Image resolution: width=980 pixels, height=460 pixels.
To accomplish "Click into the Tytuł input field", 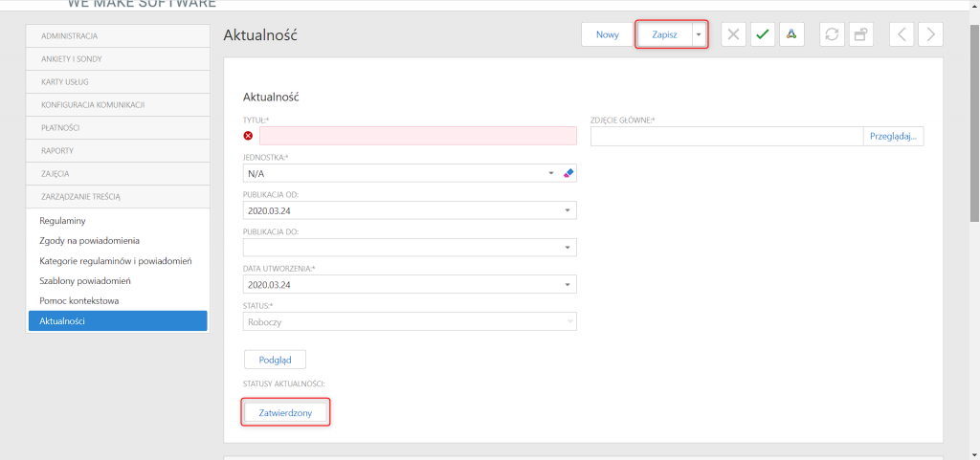I will coord(418,136).
